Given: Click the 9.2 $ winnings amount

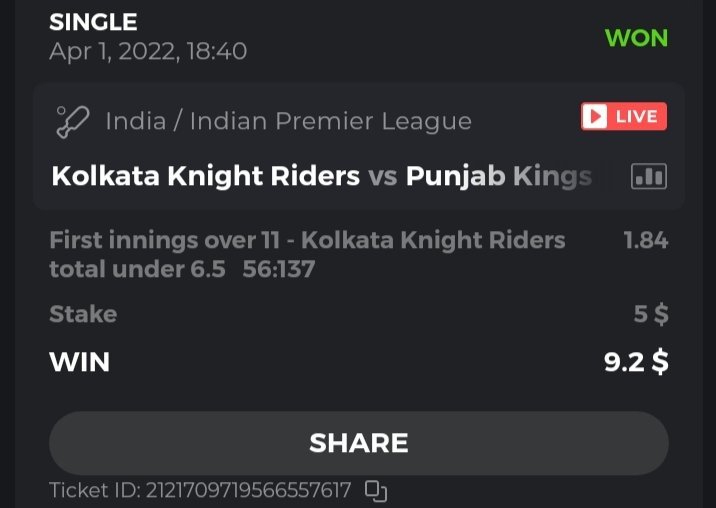Looking at the screenshot, I should (636, 361).
